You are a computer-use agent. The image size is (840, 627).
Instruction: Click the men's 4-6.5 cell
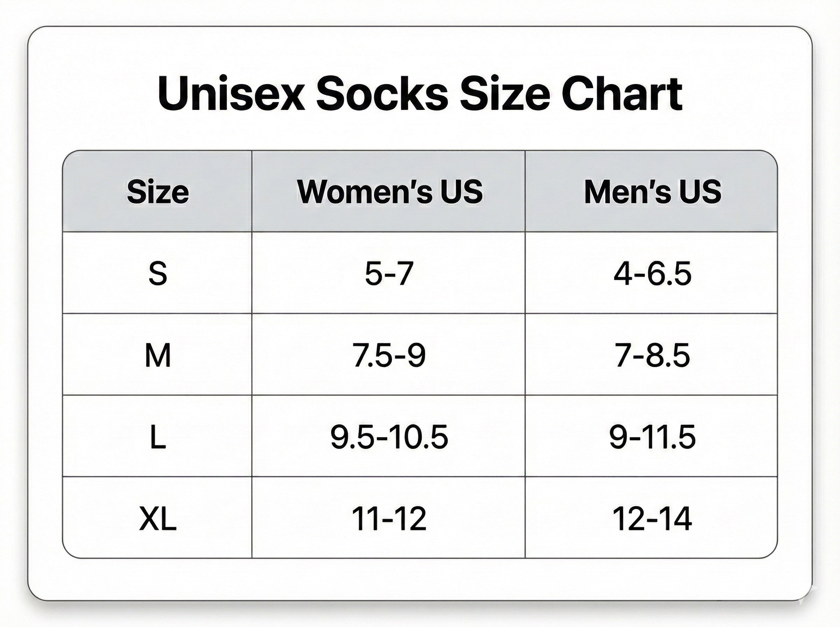point(652,274)
